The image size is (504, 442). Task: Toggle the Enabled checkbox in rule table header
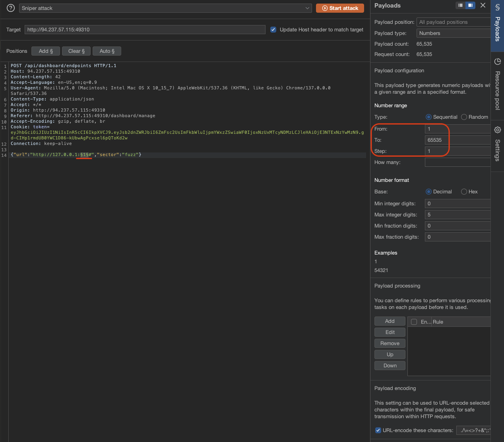tap(414, 322)
